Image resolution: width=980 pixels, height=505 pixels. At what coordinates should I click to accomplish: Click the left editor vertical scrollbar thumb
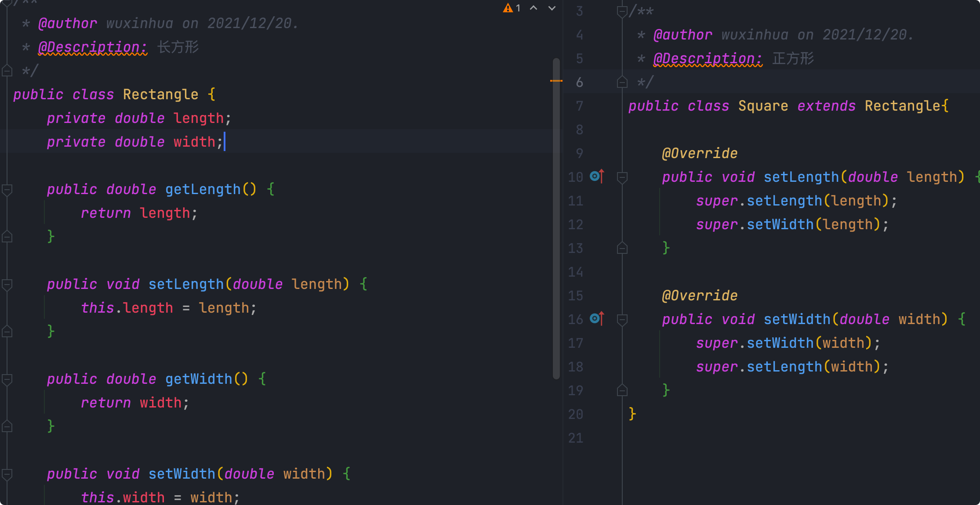556,220
